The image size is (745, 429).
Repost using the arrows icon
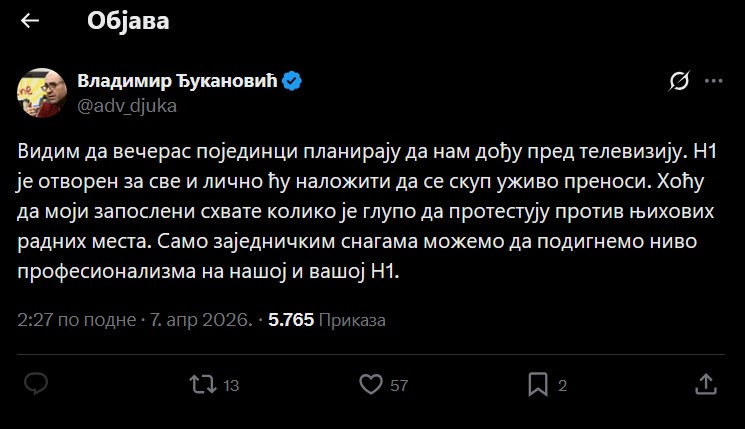pos(203,384)
